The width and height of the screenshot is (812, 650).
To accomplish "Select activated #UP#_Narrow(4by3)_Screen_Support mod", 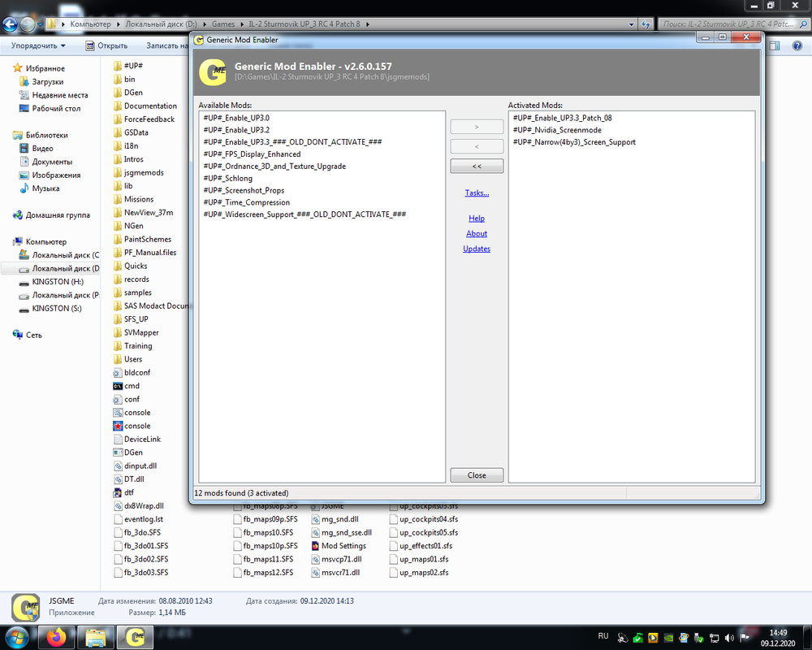I will pos(574,142).
